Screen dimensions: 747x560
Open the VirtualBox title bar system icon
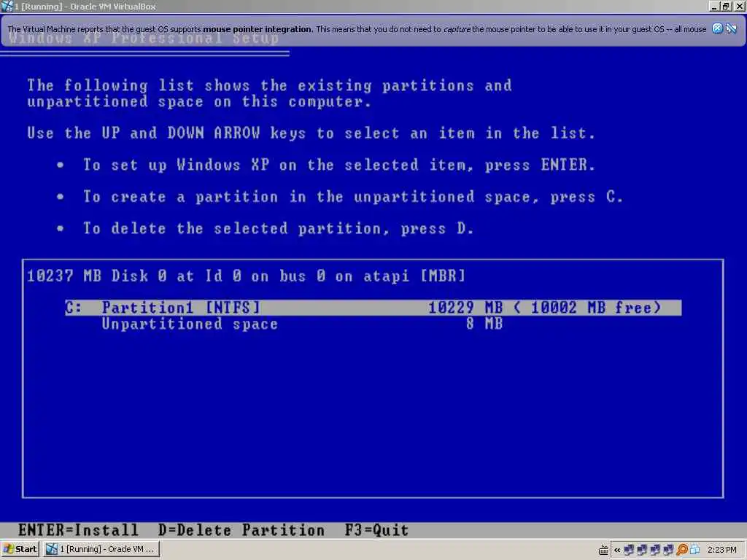6,6
